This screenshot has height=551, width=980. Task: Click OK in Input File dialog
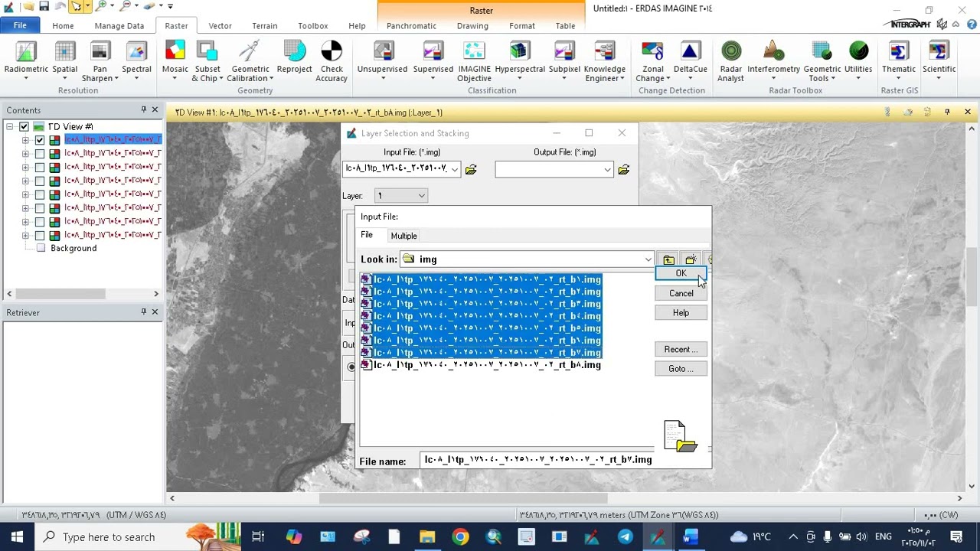(681, 273)
